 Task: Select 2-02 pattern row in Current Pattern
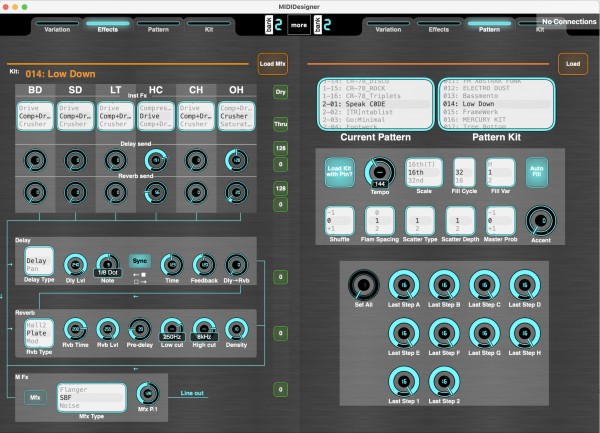375,112
